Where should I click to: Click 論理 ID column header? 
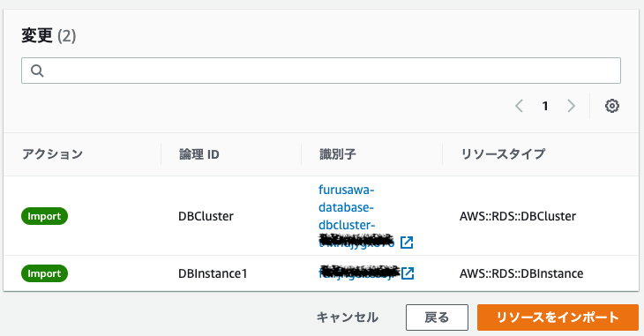(199, 154)
